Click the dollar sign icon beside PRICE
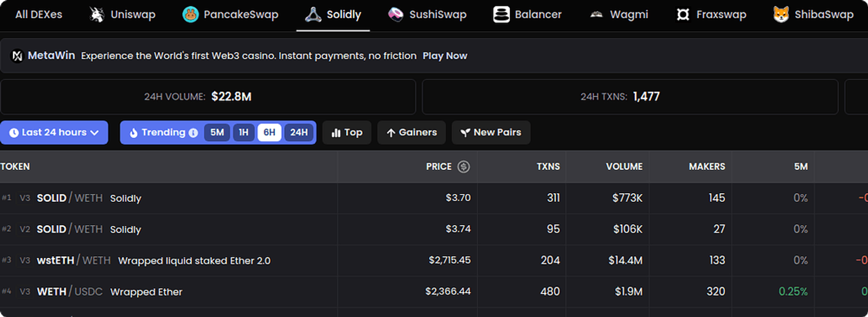Screen dimensions: 868x317 [464, 167]
